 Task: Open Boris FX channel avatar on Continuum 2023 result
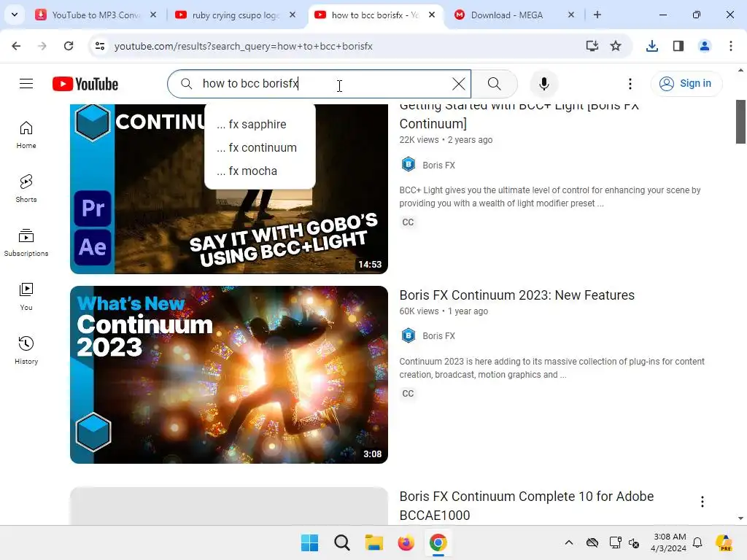pos(409,335)
